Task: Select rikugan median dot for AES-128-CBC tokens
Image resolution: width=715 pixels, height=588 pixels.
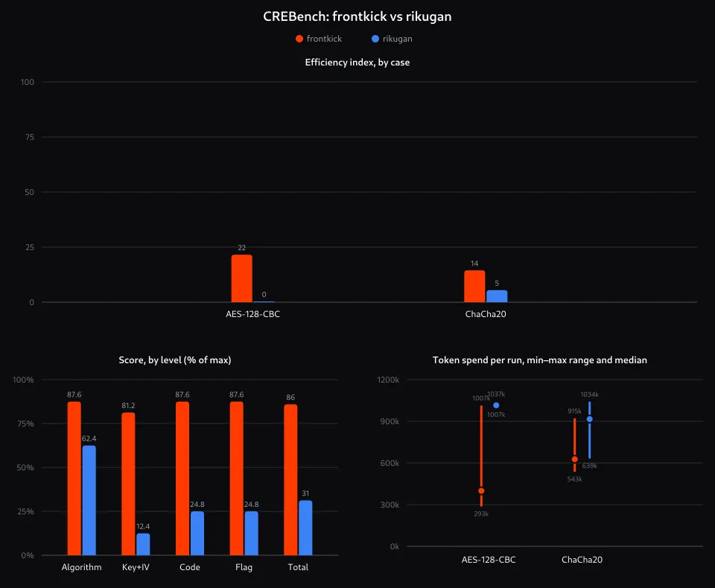Action: pos(496,405)
